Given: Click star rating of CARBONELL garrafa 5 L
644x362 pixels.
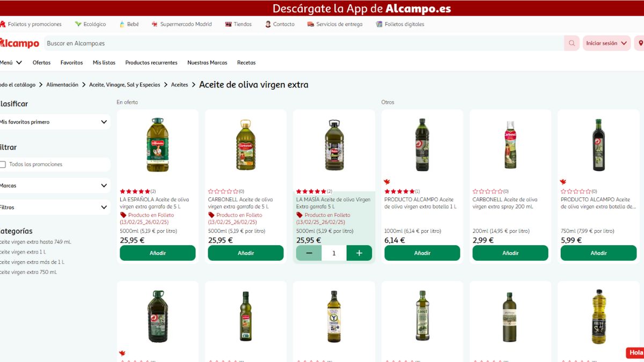Looking at the screenshot, I should point(223,191).
